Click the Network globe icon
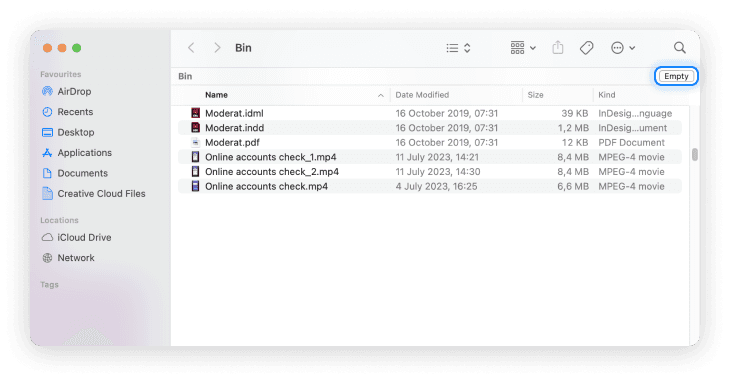This screenshot has width=730, height=380. 47,258
